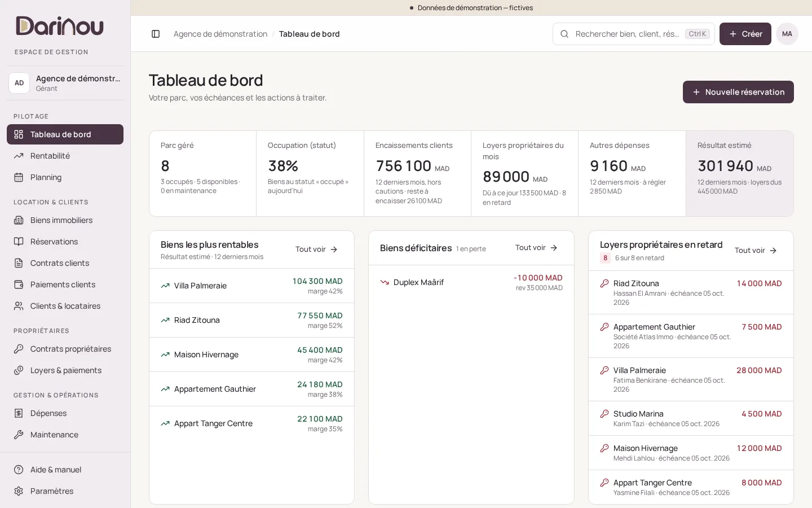Click the Riad Zitouna 14 000 MAD row
812x508 pixels.
[x=691, y=292]
